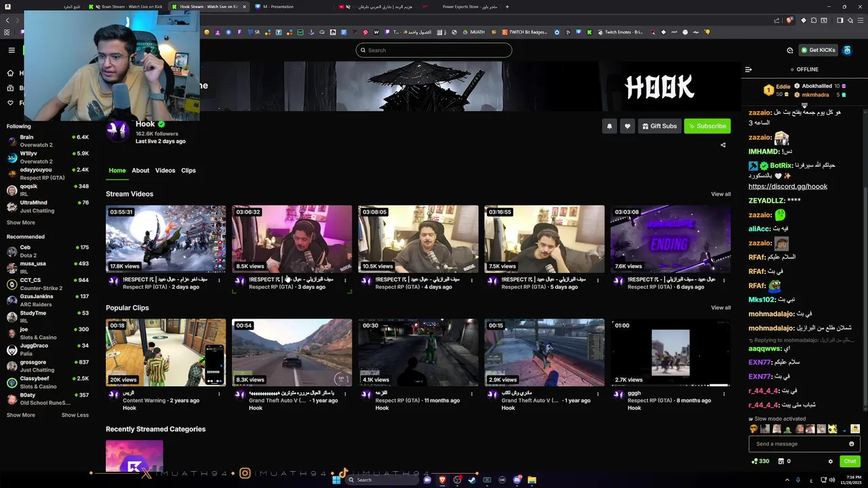Open the 00:54 car clip thumbnail
The image size is (868, 488).
[292, 352]
